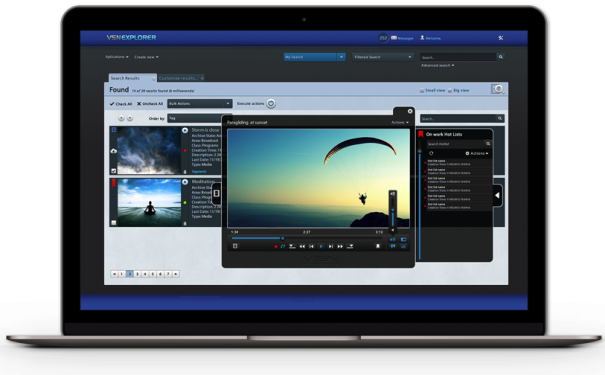The height and width of the screenshot is (375, 605).
Task: Click the red record button in player
Action: point(275,247)
